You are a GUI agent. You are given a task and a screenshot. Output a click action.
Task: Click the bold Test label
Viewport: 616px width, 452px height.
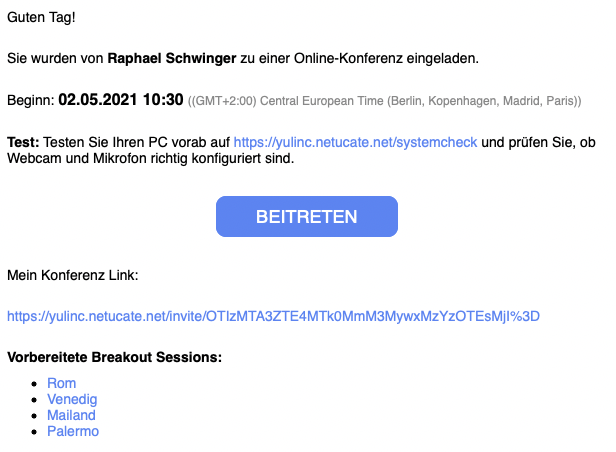point(23,142)
